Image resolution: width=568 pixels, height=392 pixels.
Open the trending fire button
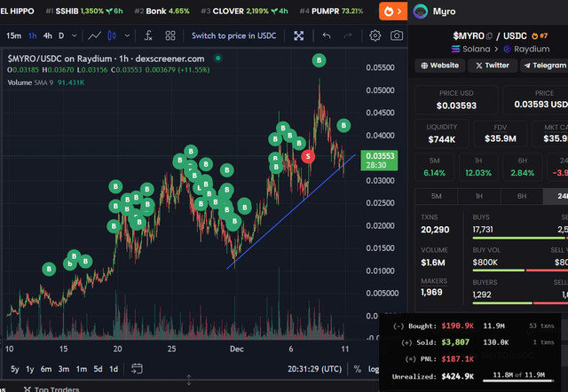(x=393, y=12)
